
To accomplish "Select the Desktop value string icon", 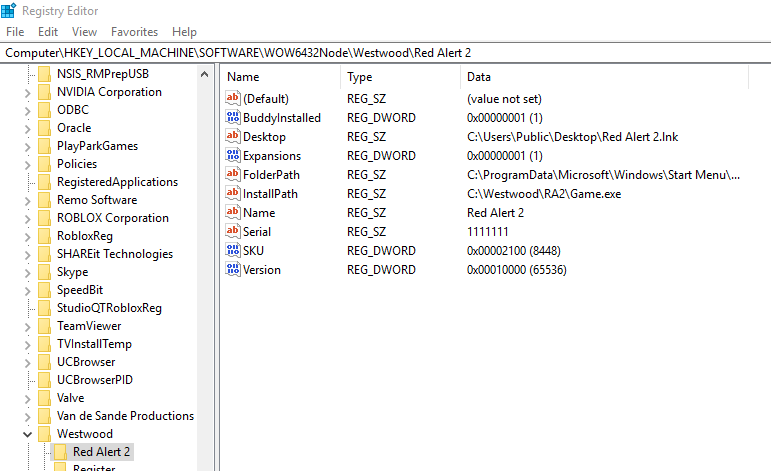I will coord(233,136).
